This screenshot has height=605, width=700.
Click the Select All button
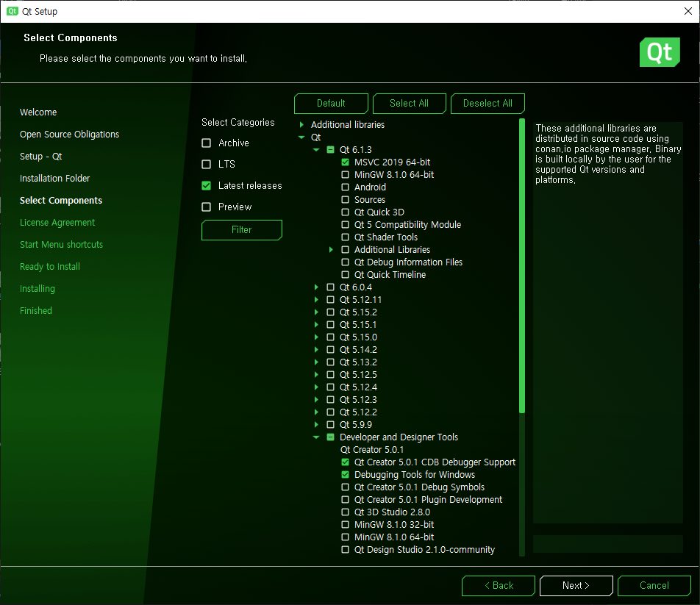409,104
